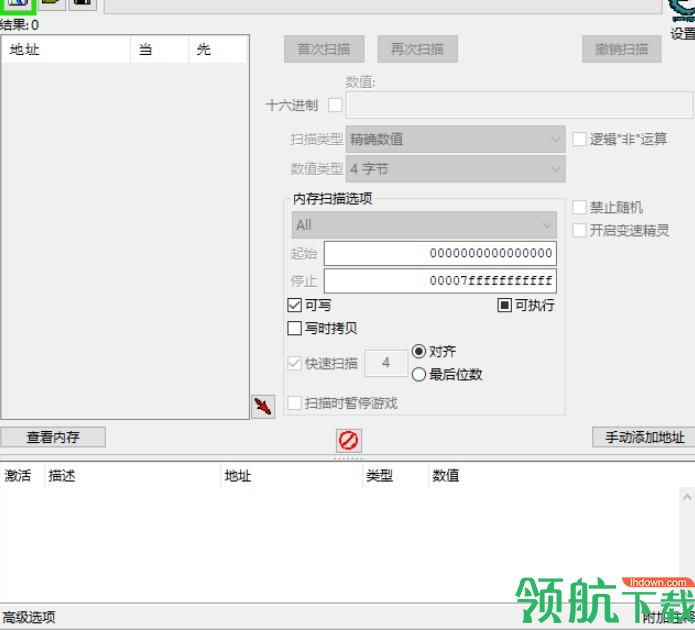Toggle the 禁止随机 checkbox
Image resolution: width=695 pixels, height=630 pixels.
pos(579,207)
